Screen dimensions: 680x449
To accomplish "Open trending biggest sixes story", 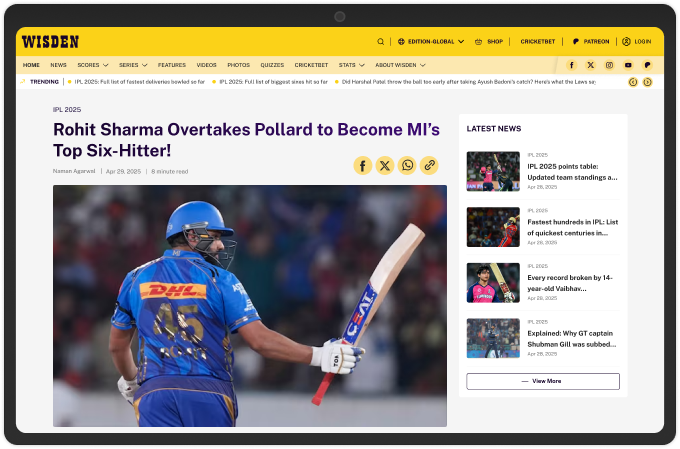I will (273, 82).
